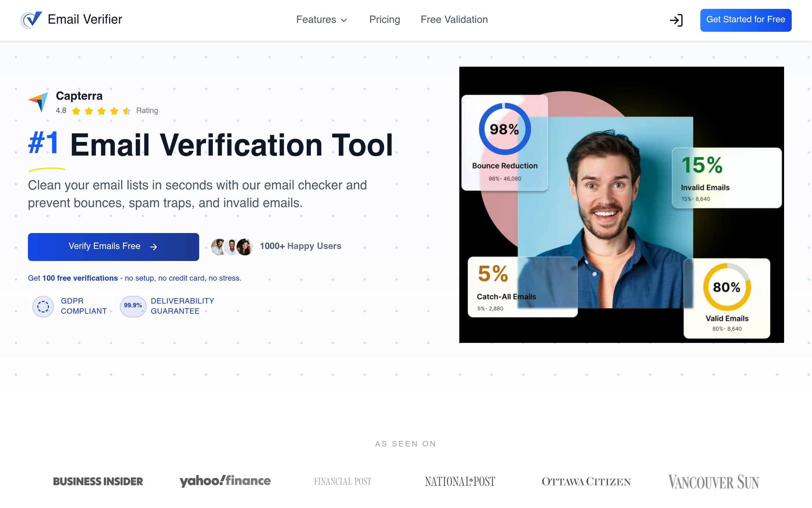Click the 99.9% deliverability badge icon
The width and height of the screenshot is (812, 508).
pos(133,306)
